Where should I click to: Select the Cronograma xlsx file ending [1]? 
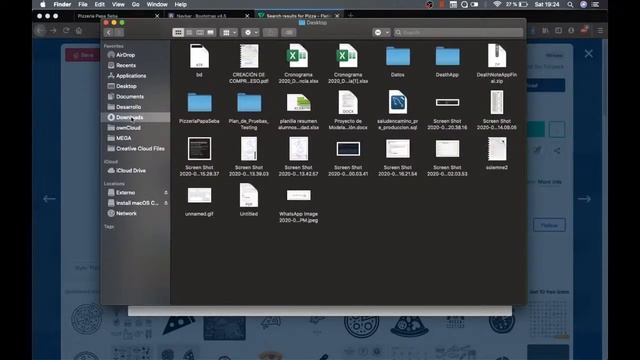click(348, 56)
